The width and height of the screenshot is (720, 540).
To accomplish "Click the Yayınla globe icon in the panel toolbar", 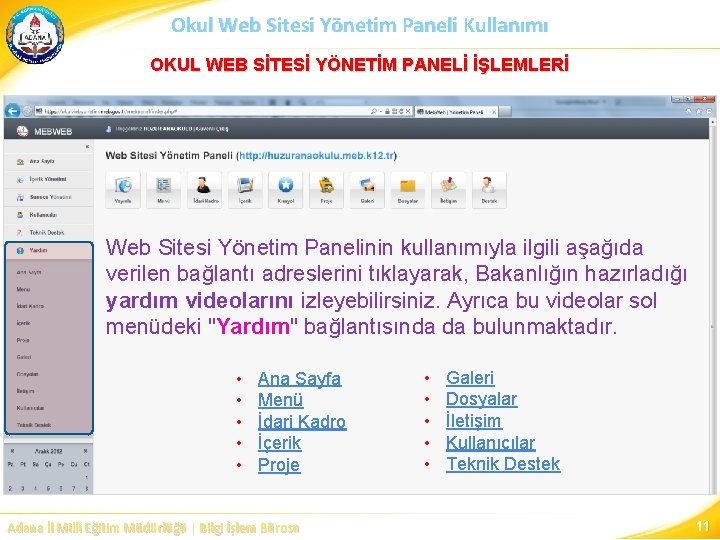I will click(123, 190).
